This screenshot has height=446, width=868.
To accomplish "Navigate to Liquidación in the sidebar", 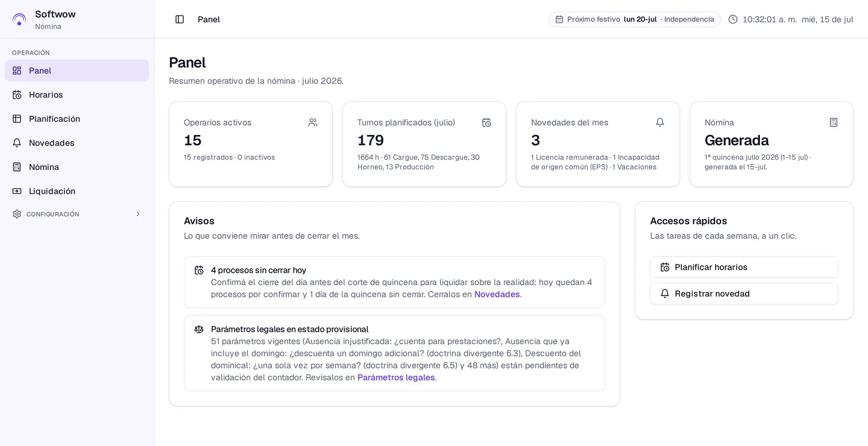I will tap(77, 191).
